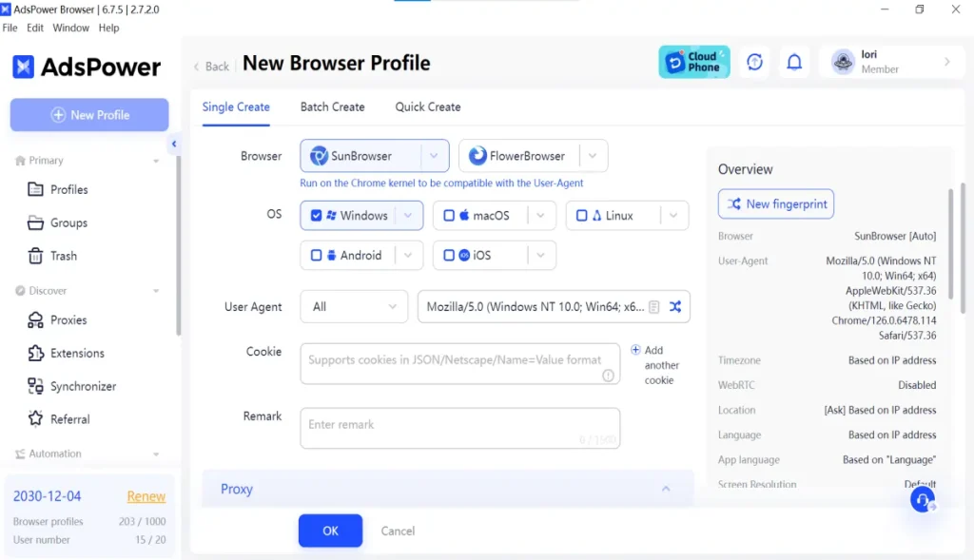The height and width of the screenshot is (560, 974).
Task: Collapse the Automation sidebar section
Action: pyautogui.click(x=156, y=454)
